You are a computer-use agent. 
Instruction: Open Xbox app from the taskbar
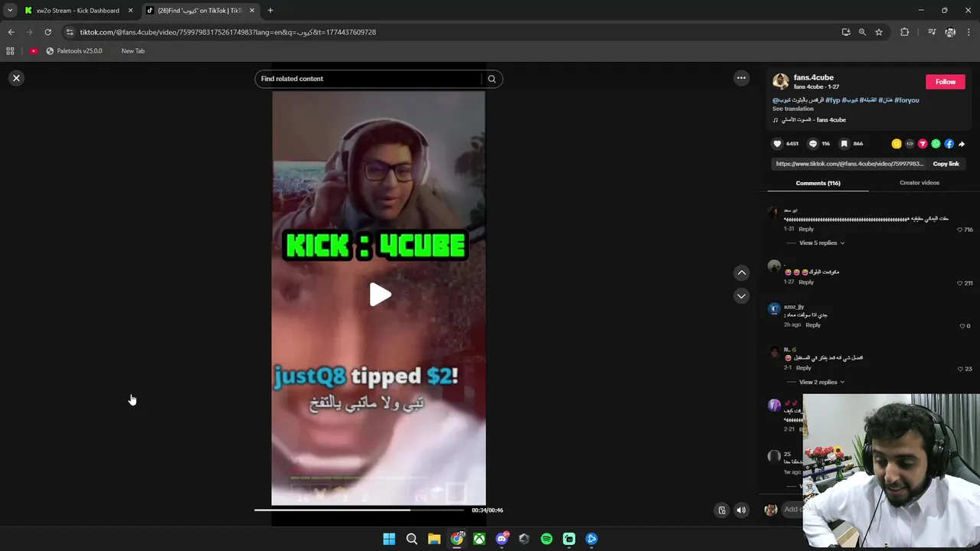(479, 539)
